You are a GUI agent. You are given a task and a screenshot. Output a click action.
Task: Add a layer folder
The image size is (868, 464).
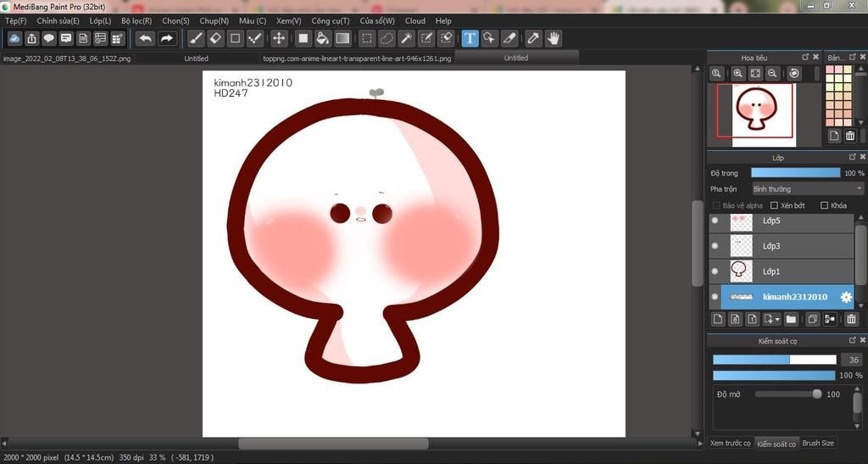(x=791, y=319)
